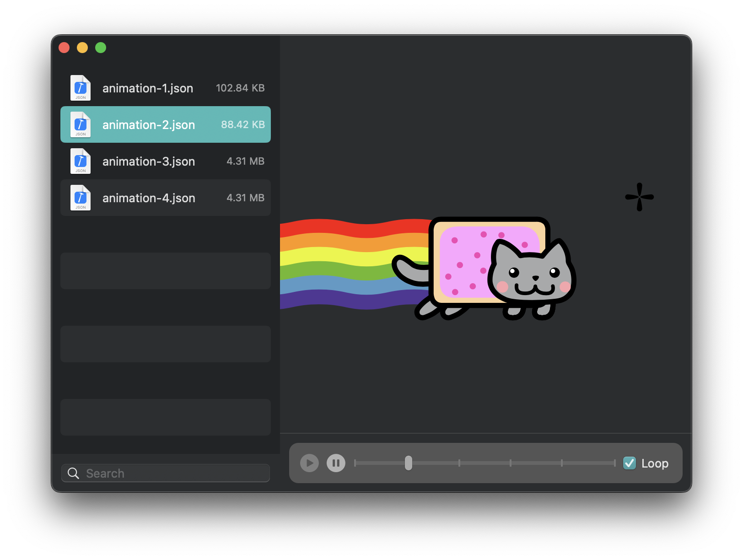The image size is (743, 560).
Task: Minimize the window with the yellow button
Action: 82,48
